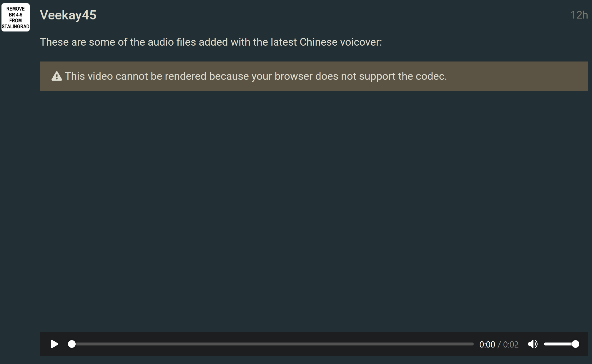Open Veekay45's avatar image
Image resolution: width=592 pixels, height=364 pixels.
pyautogui.click(x=16, y=17)
